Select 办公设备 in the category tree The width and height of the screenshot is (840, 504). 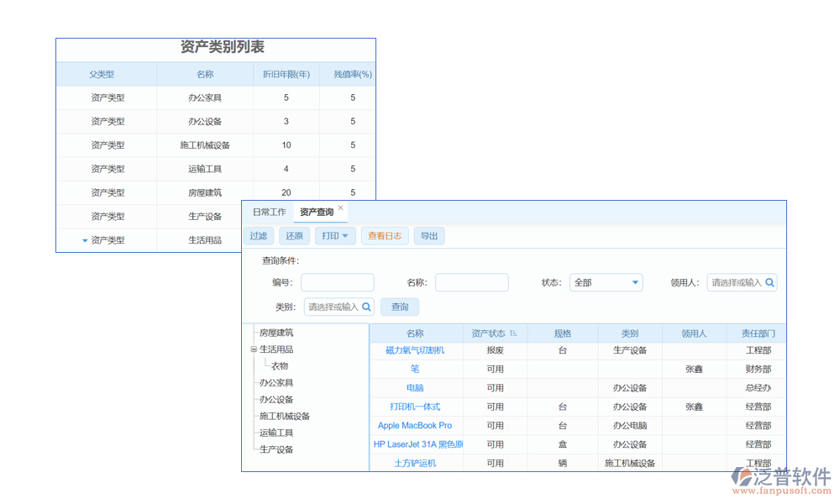[276, 400]
